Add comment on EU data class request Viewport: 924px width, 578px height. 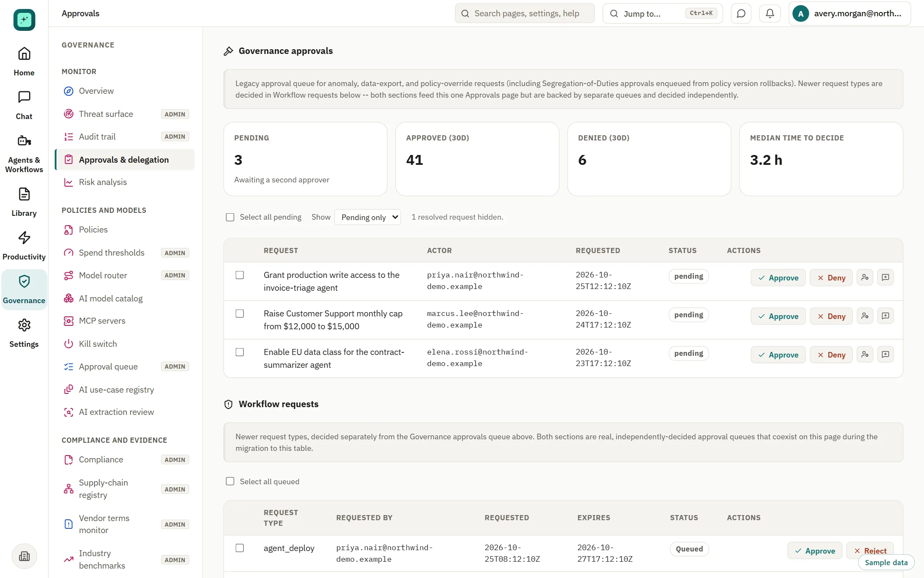[885, 355]
